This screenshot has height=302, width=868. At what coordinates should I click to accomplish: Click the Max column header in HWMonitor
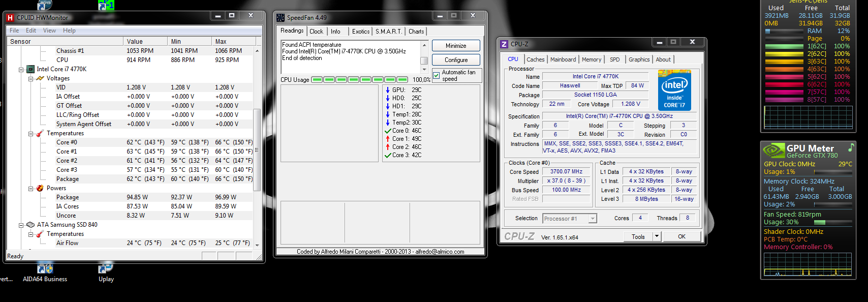[x=233, y=41]
